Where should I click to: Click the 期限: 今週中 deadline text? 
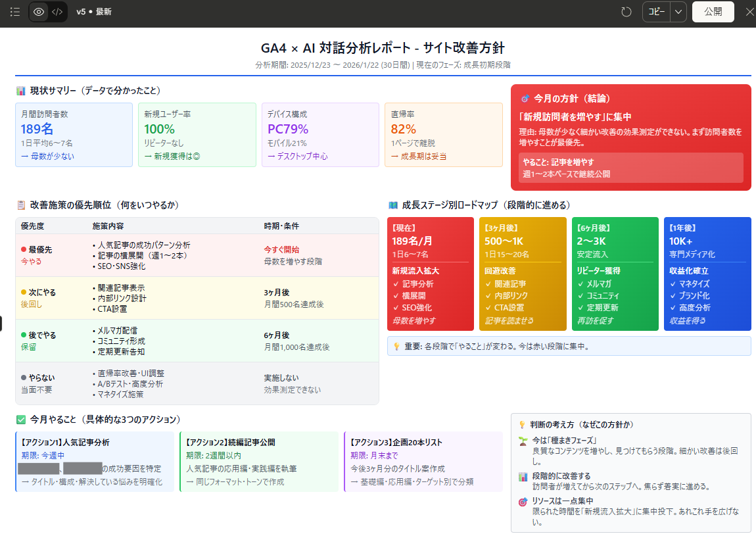tap(43, 456)
